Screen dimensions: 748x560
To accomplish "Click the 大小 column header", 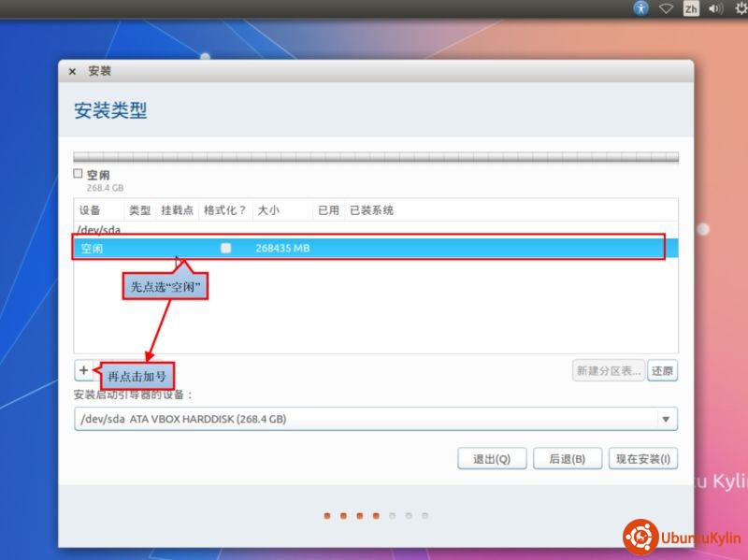I will tap(268, 210).
